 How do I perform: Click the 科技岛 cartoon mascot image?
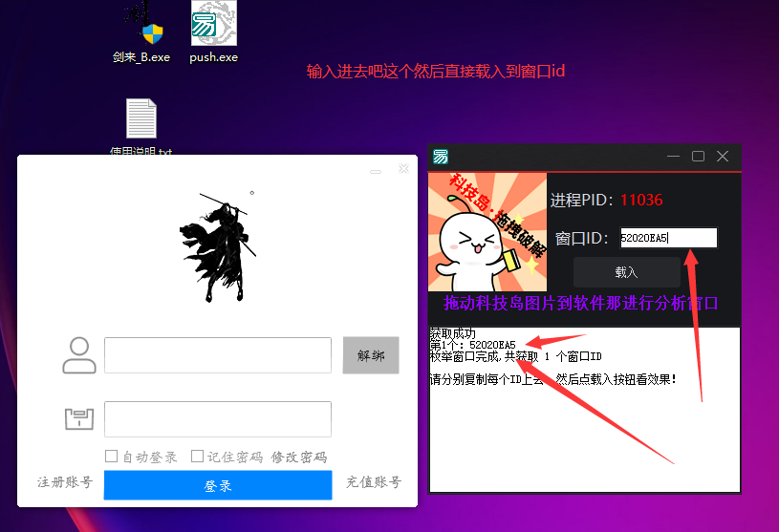point(487,232)
